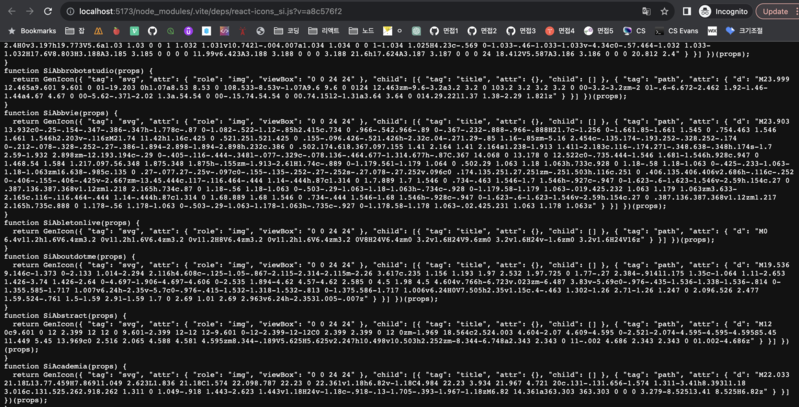Open the 면접2 GitHub bookmark
Screen dimensions: 799x407
[x=482, y=31]
